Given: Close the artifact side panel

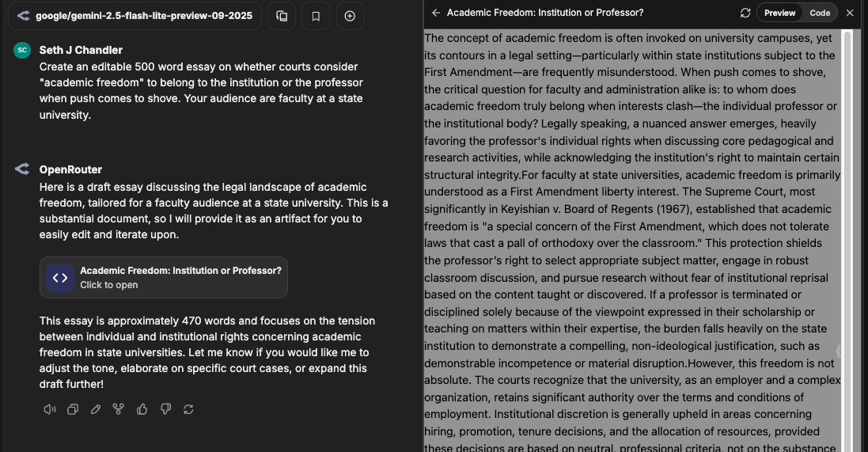Looking at the screenshot, I should point(850,13).
